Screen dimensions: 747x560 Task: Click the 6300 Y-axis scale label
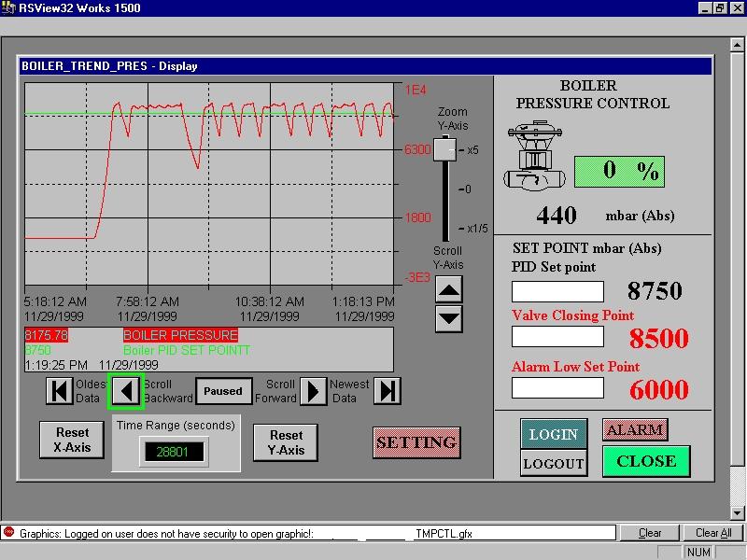tap(417, 149)
